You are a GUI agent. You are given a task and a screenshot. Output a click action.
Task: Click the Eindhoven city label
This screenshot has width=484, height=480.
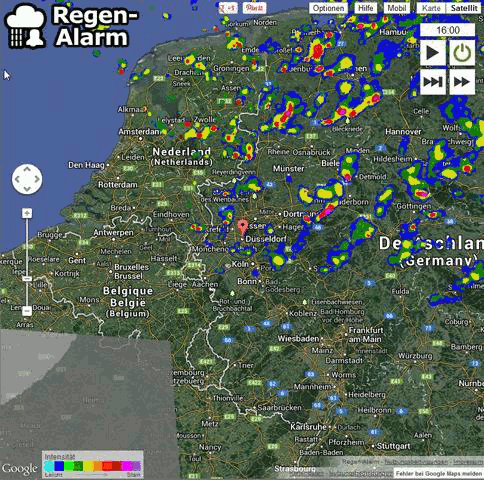coord(171,215)
